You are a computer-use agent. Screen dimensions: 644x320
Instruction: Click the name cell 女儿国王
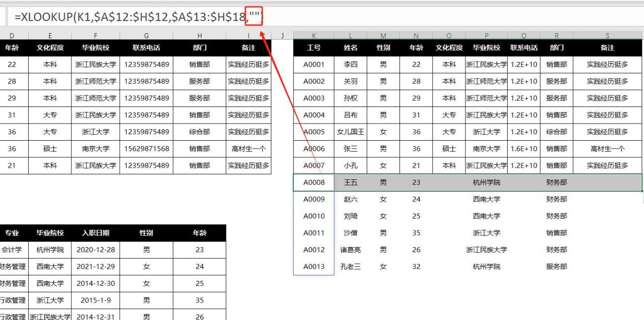351,132
